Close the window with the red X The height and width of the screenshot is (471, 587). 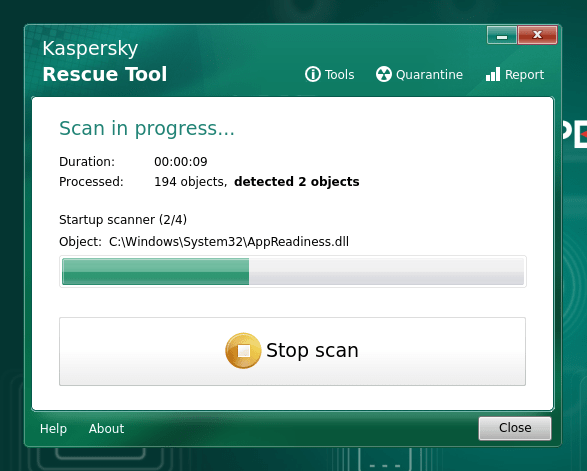(x=537, y=35)
